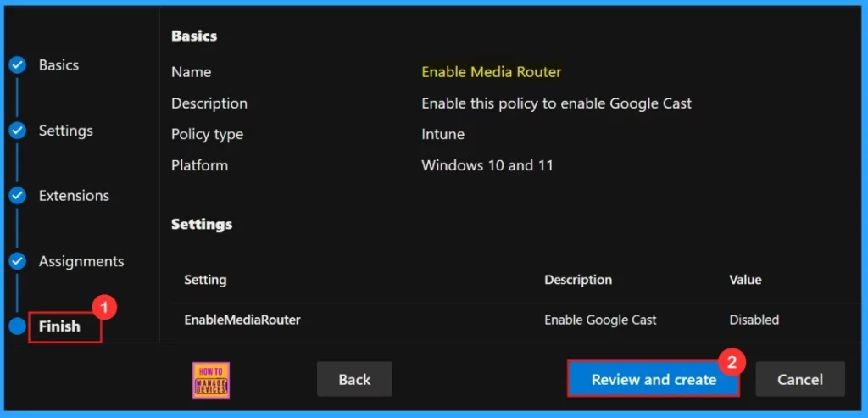Screen dimensions: 868x418
Task: Click the Settings section heading above the table
Action: coord(202,224)
